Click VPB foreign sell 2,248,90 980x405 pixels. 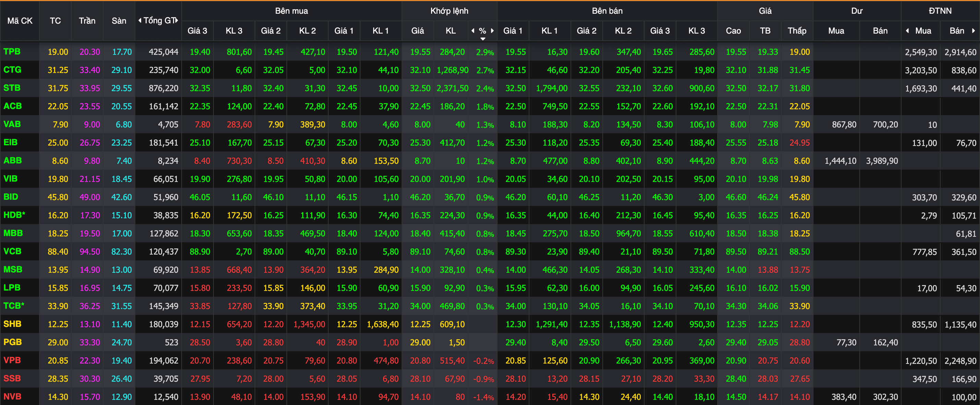(x=960, y=361)
